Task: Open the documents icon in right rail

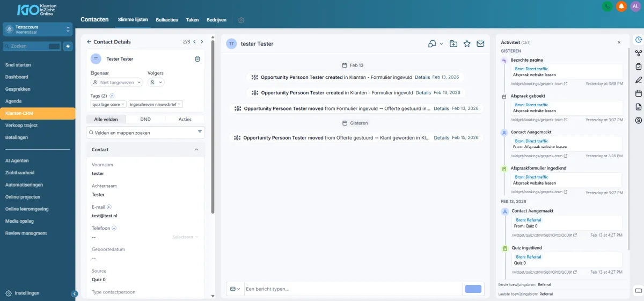Action: pyautogui.click(x=639, y=107)
